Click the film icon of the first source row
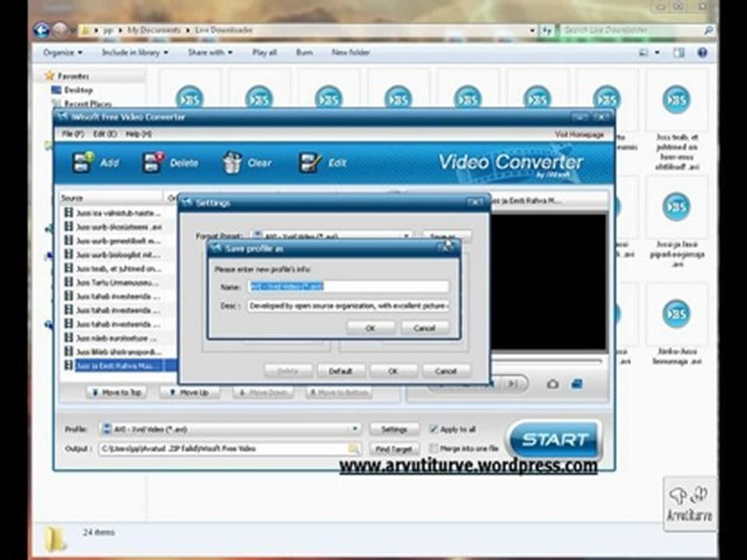 coord(68,212)
